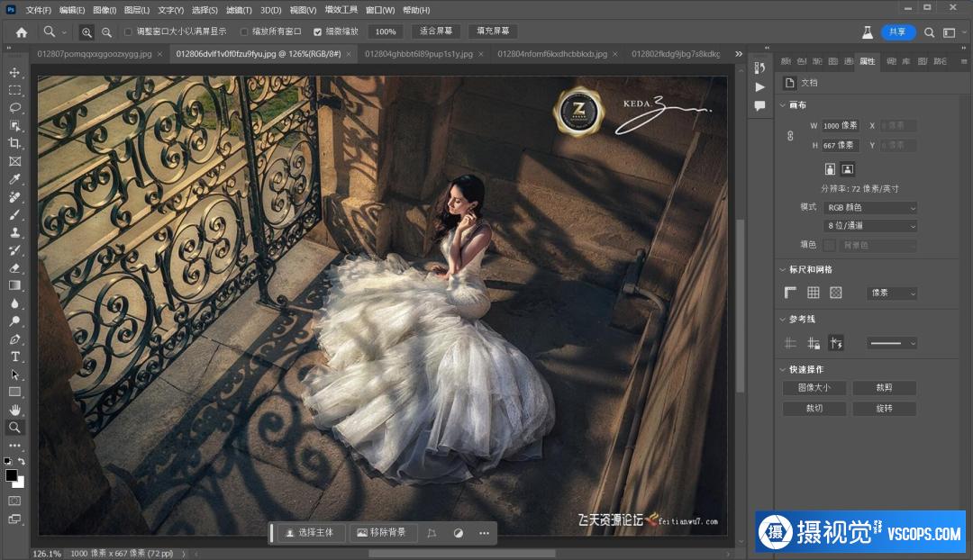Image resolution: width=973 pixels, height=560 pixels.
Task: Collapse the 参考线 section
Action: (783, 320)
